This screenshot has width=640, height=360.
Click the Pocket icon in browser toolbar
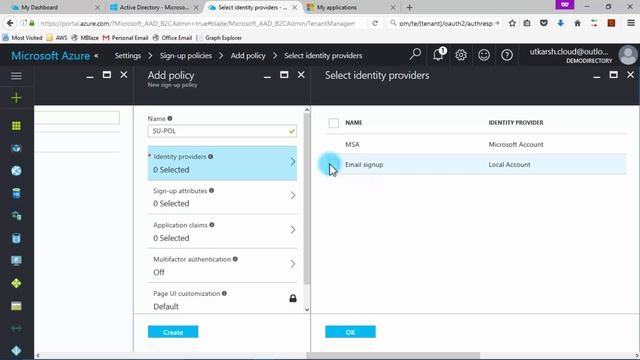click(544, 23)
